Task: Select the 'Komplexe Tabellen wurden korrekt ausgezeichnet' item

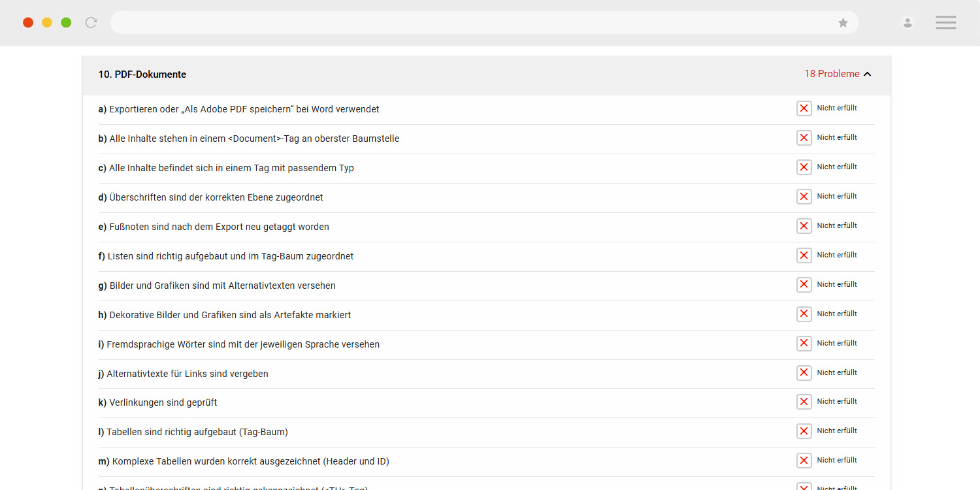Action: [487, 461]
